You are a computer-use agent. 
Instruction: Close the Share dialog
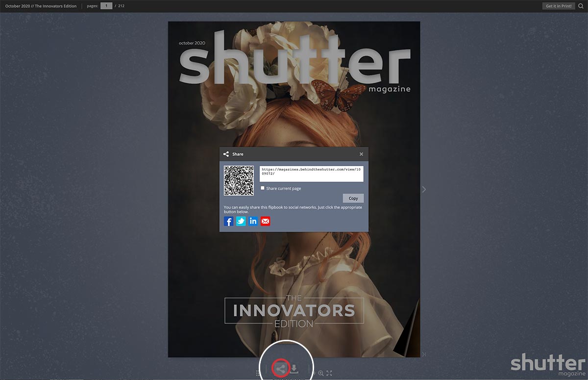pos(361,154)
